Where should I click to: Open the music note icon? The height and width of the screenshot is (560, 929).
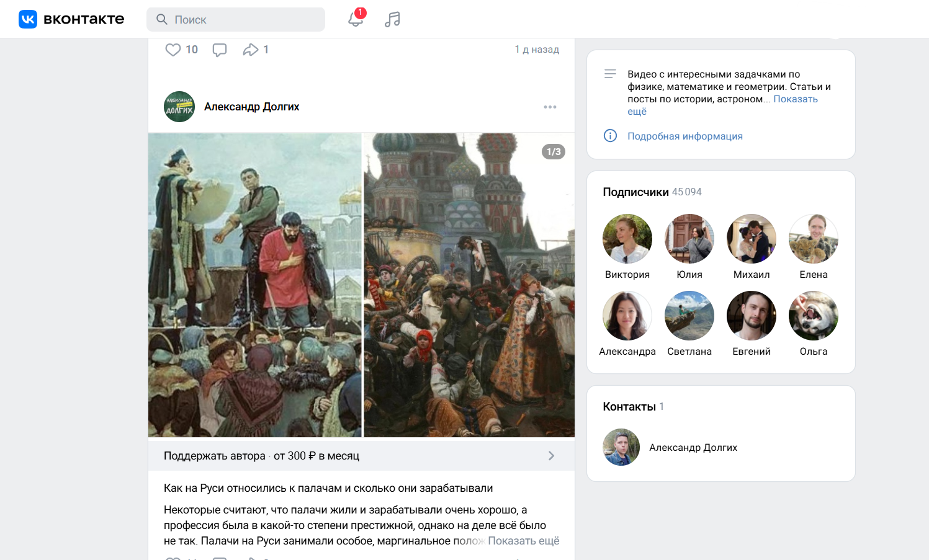coord(392,19)
